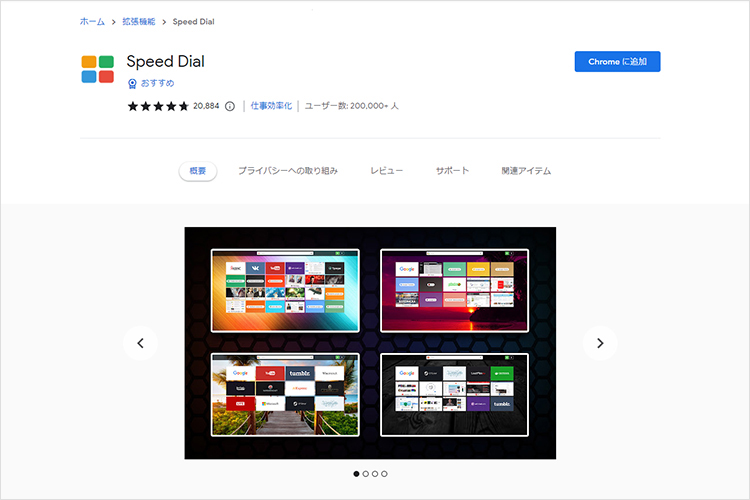Click the ユーザー数: 200,000+ 人 text
Viewport: 750px width, 500px height.
click(x=352, y=106)
